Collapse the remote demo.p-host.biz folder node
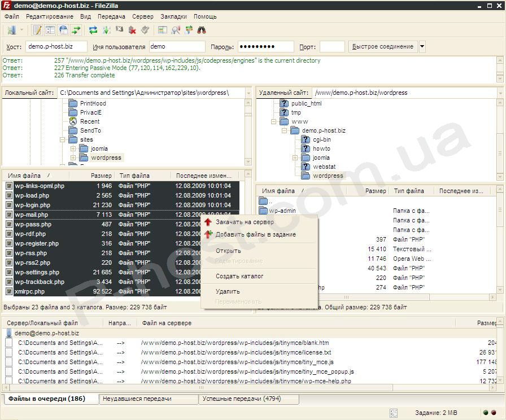The image size is (506, 420). pyautogui.click(x=284, y=130)
